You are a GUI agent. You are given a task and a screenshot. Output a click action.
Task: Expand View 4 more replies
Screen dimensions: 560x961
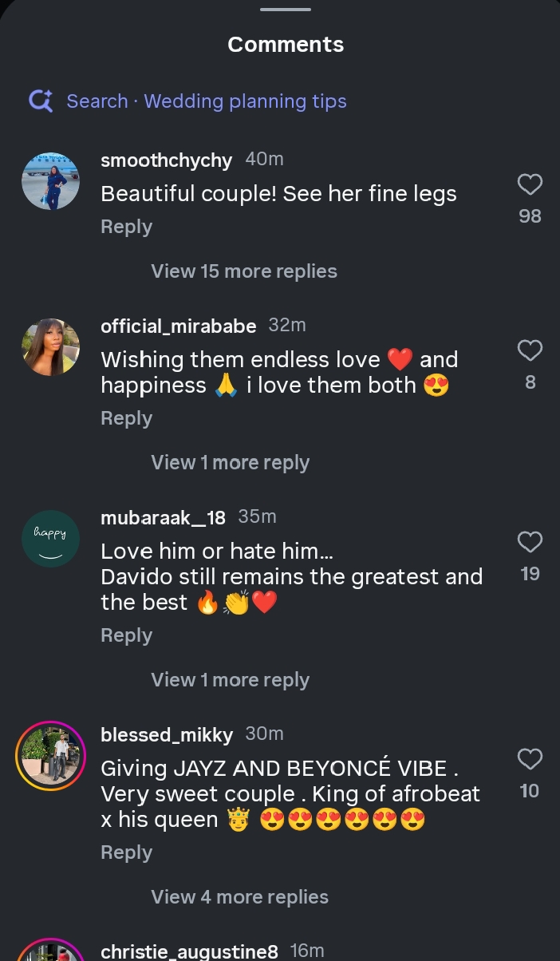239,897
